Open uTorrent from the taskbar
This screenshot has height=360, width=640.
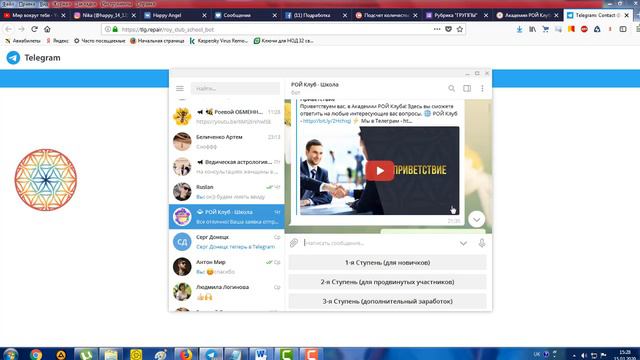[86, 354]
